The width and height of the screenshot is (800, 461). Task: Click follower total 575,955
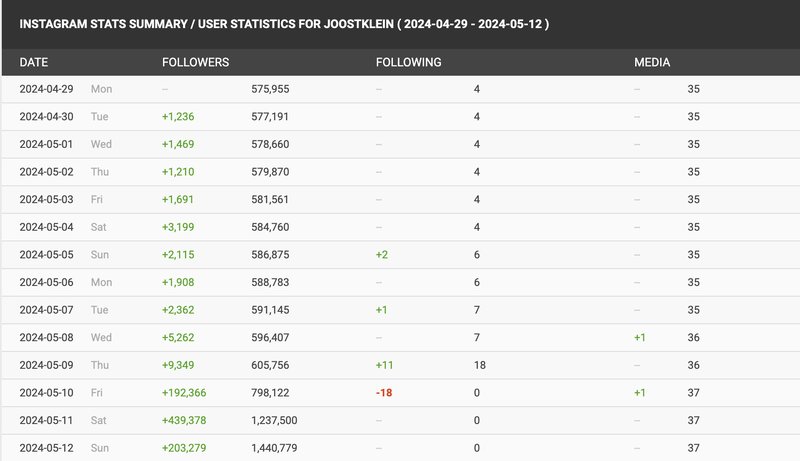coord(270,89)
